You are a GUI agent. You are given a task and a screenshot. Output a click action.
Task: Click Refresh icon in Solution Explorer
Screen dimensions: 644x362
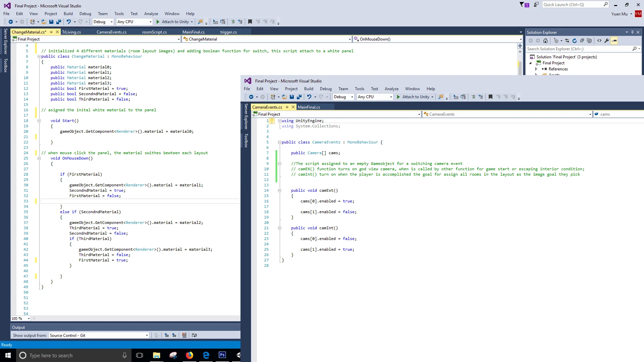point(575,41)
